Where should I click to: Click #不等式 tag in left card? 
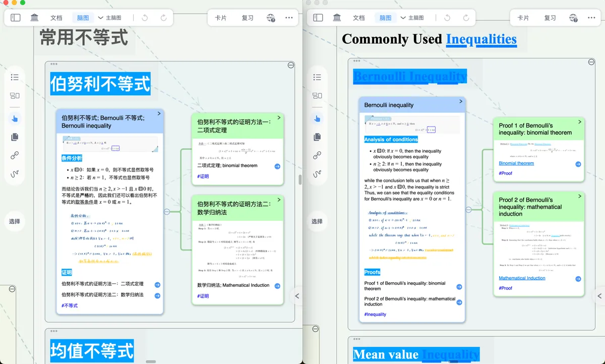70,306
